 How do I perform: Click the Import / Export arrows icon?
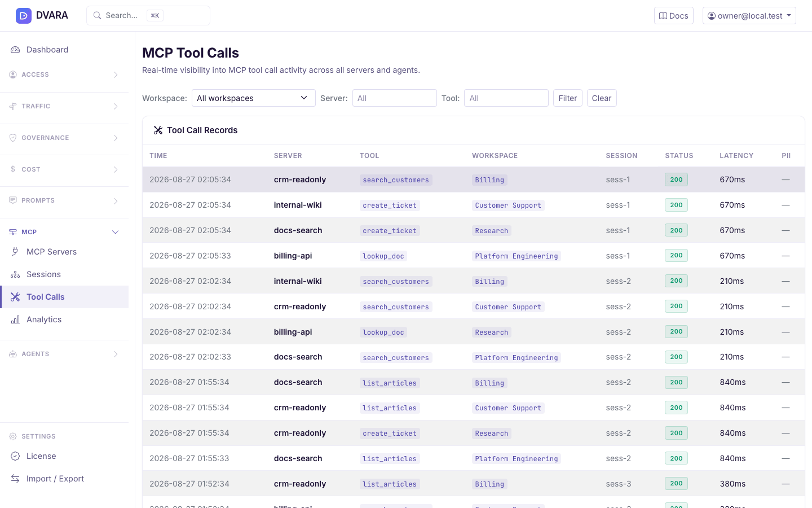[15, 479]
